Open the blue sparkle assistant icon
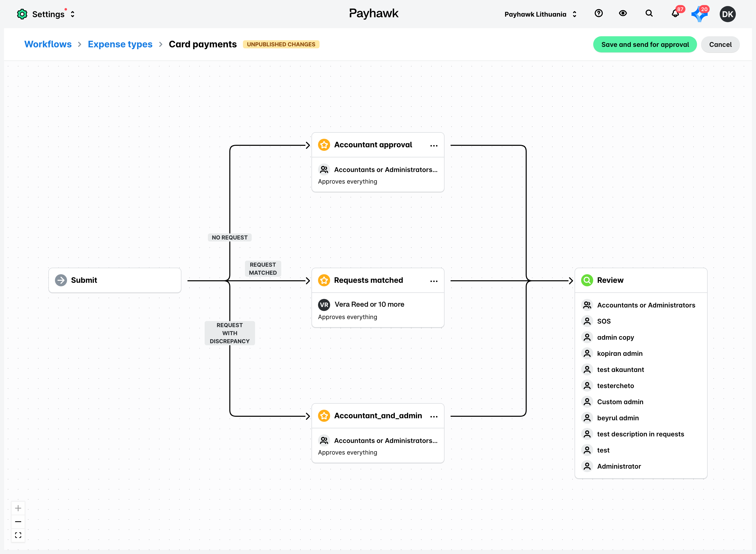This screenshot has width=756, height=554. click(699, 14)
